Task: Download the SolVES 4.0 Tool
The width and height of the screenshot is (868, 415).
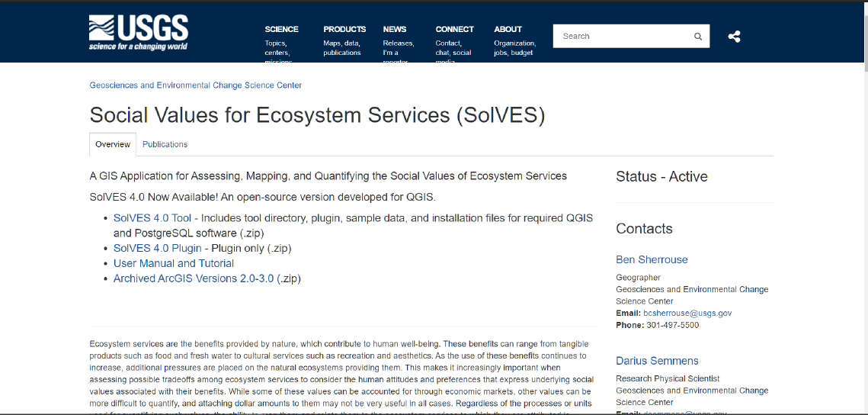Action: pyautogui.click(x=152, y=218)
